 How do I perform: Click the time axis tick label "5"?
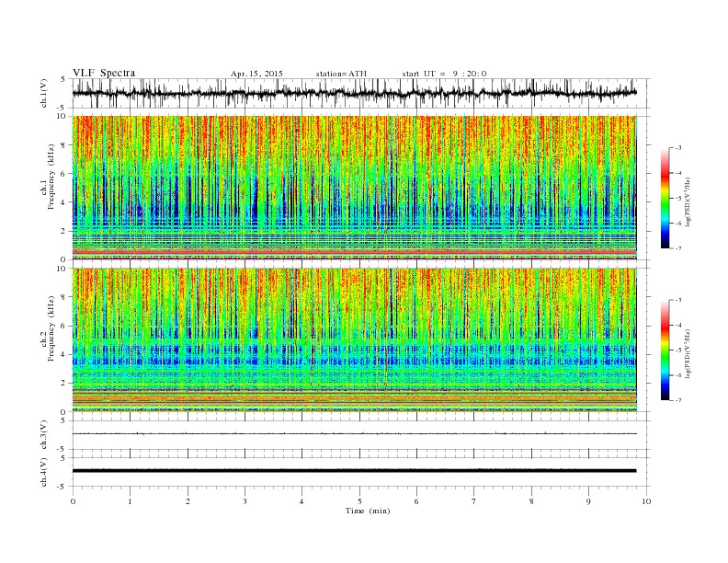[x=359, y=501]
